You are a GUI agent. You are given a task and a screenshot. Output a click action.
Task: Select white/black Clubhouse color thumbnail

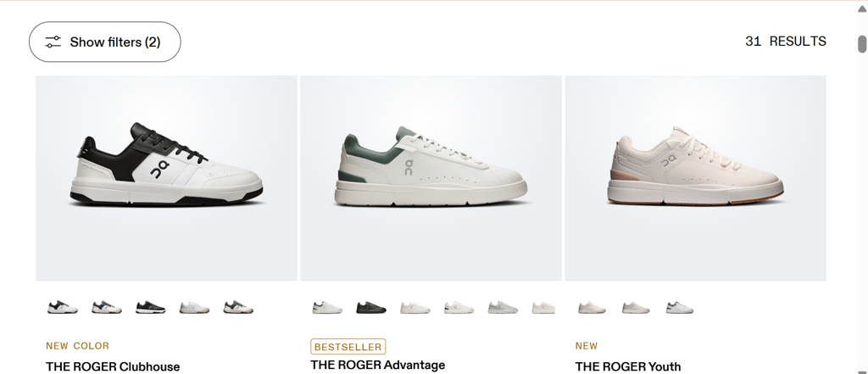pos(63,307)
